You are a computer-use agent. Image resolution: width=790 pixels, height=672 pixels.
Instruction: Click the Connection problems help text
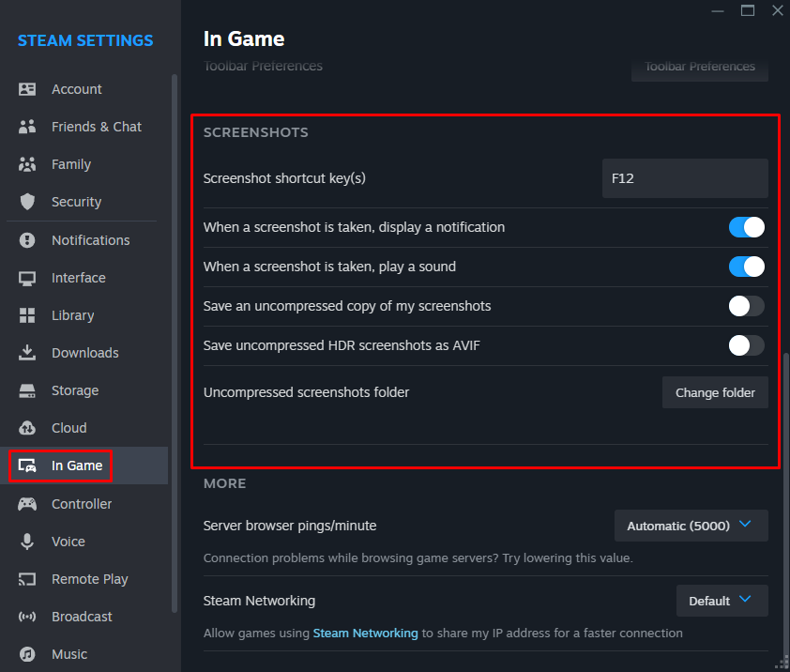(x=418, y=558)
